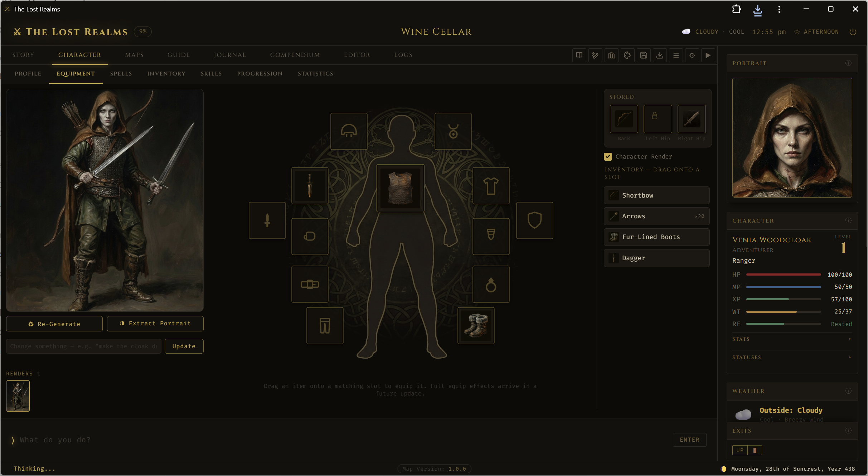This screenshot has width=868, height=476.
Task: Open the book icon in the toolbar
Action: coord(579,55)
